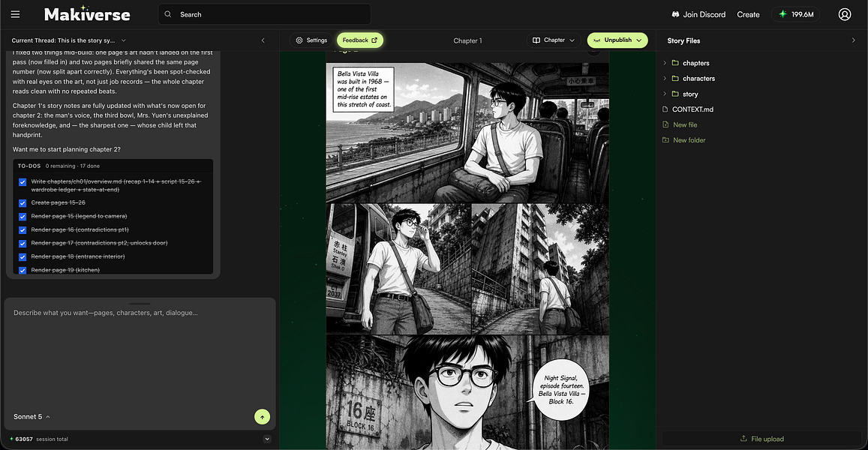Click the chapters folder icon
868x450 pixels.
pos(675,63)
